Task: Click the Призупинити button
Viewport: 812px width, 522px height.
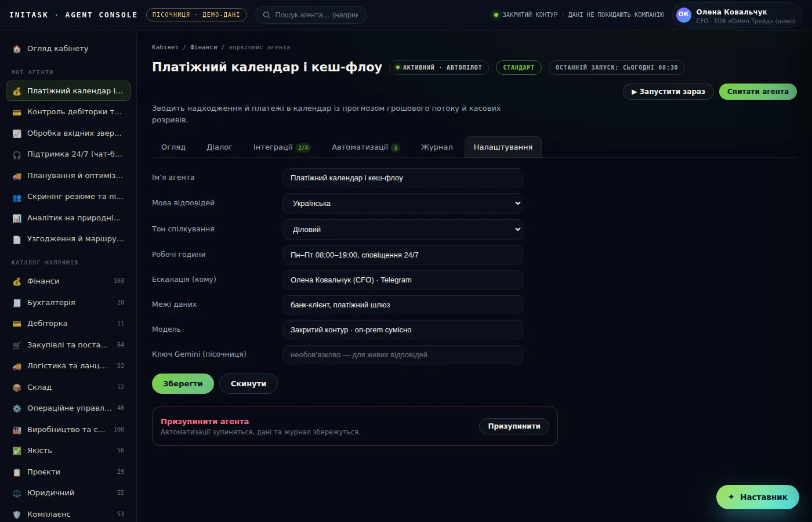Action: (514, 426)
